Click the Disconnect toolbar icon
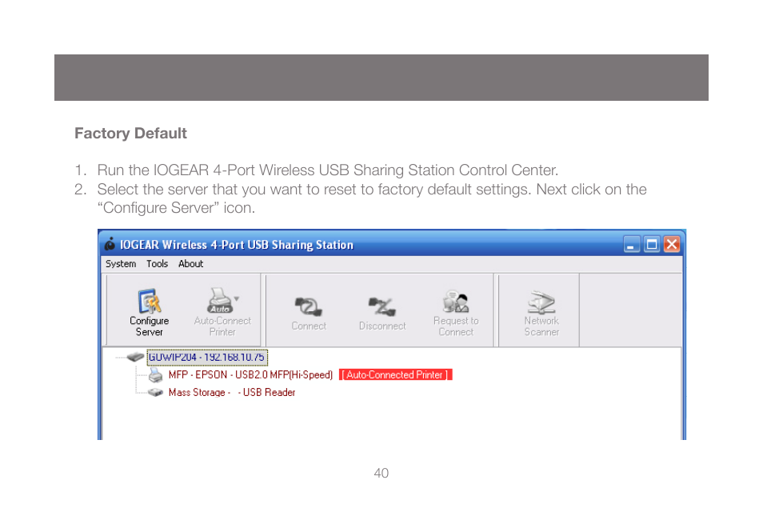Screen dimensions: 763x532 382,314
